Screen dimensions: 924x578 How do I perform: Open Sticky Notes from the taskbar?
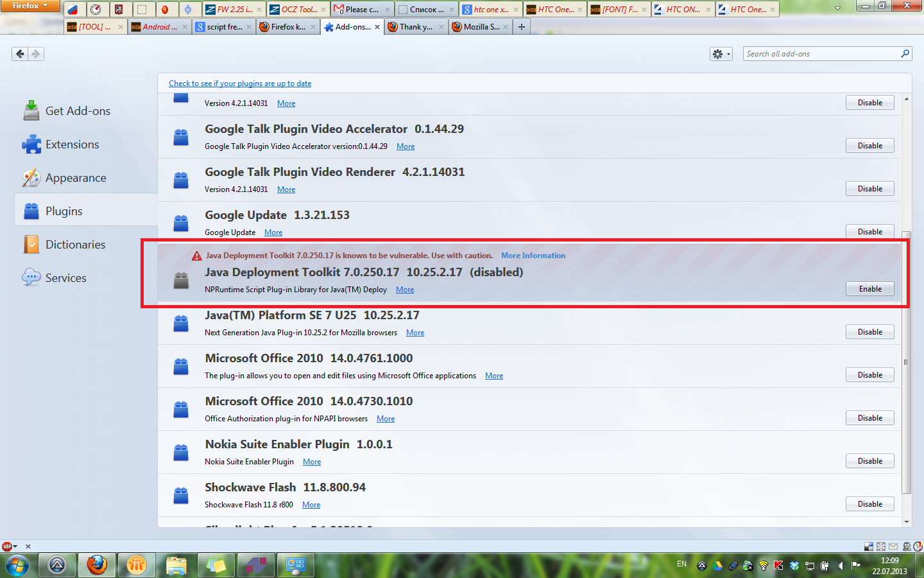pos(216,565)
